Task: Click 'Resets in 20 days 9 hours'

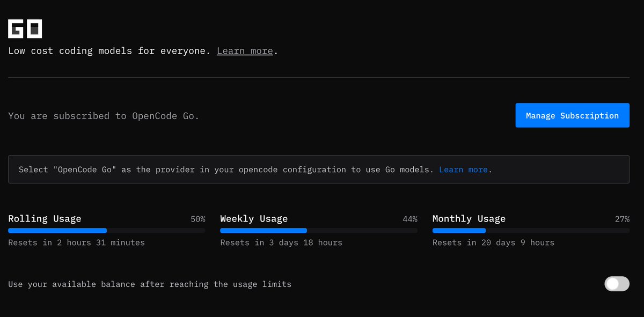Action: tap(493, 242)
